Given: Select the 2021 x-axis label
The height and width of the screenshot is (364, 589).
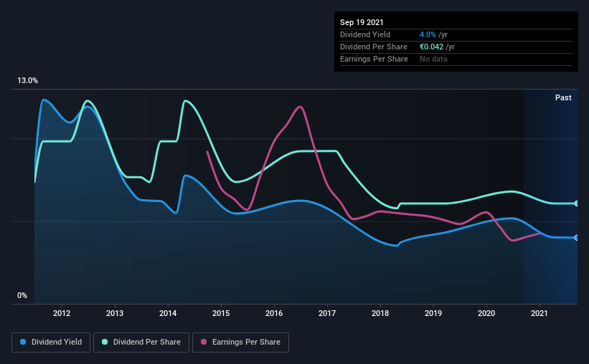Looking at the screenshot, I should (539, 313).
